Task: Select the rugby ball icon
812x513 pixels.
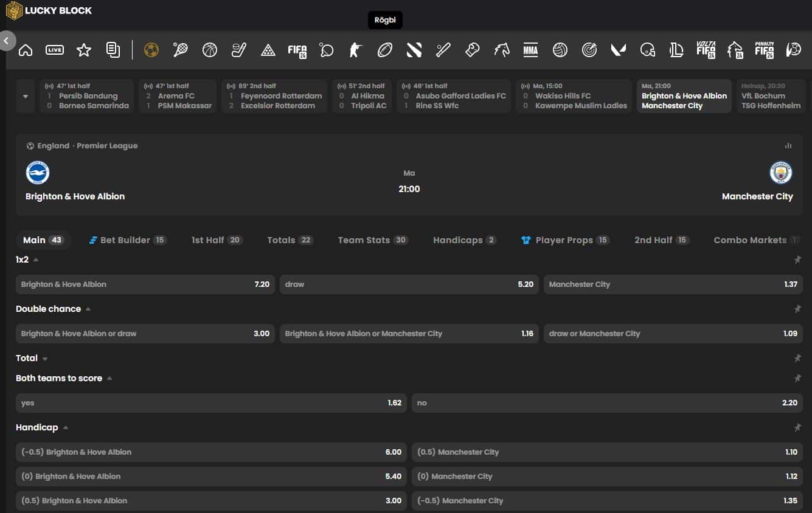Action: pos(385,50)
